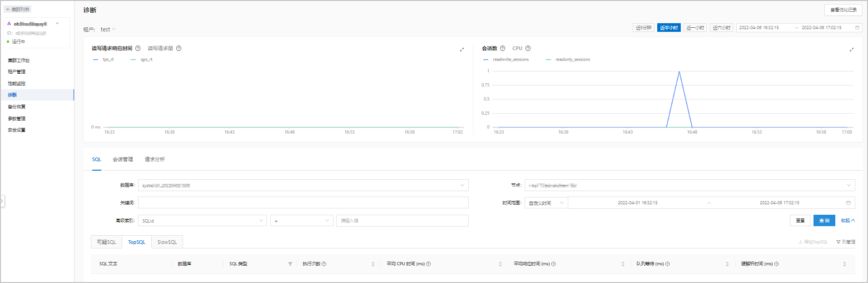The height and width of the screenshot is (283, 868).
Task: Switch to 会话管理 tab
Action: click(123, 159)
